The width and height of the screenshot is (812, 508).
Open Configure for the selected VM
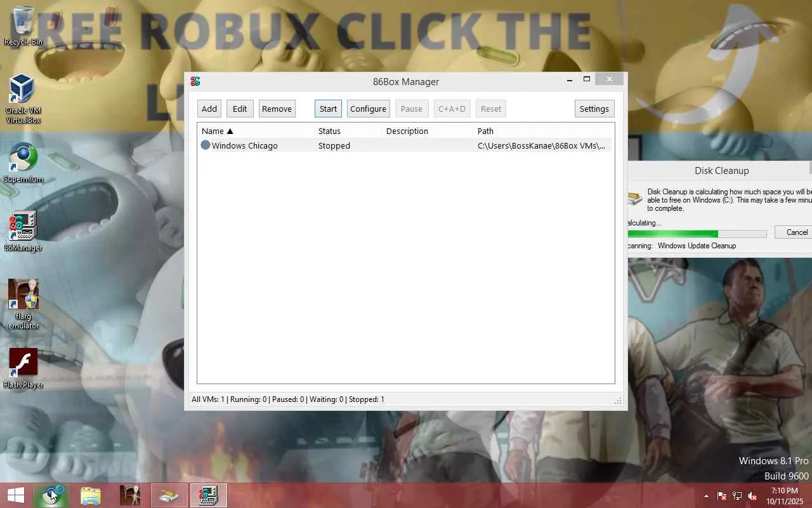(369, 109)
